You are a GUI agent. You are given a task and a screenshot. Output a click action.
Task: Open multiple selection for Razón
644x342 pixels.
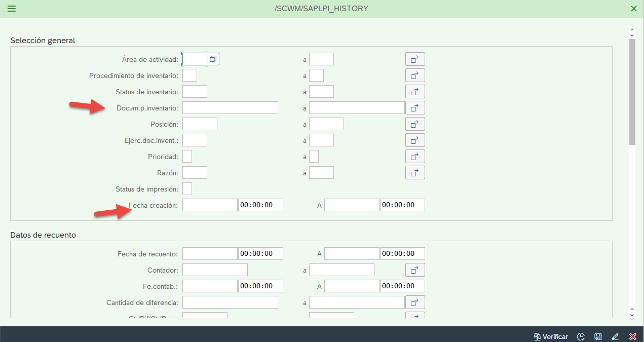414,173
